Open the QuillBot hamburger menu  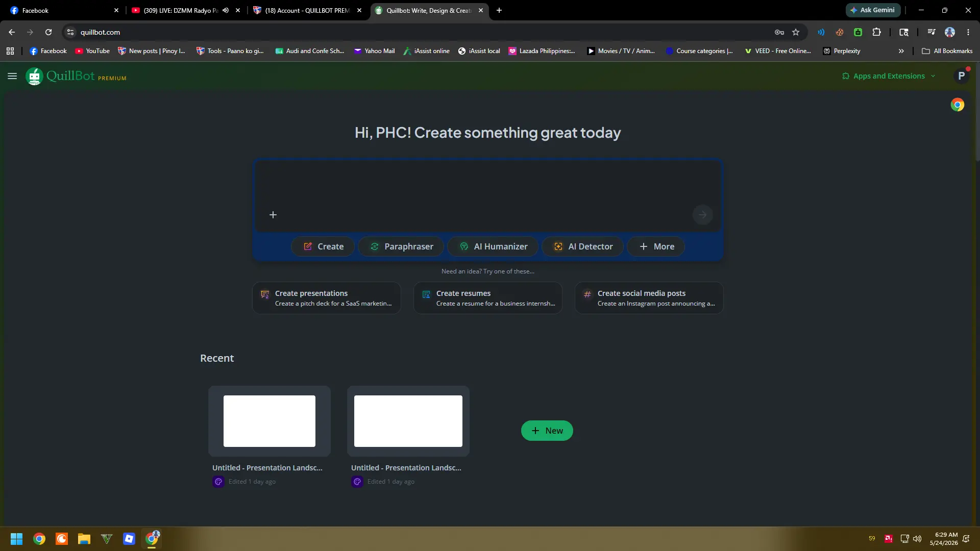pos(12,76)
